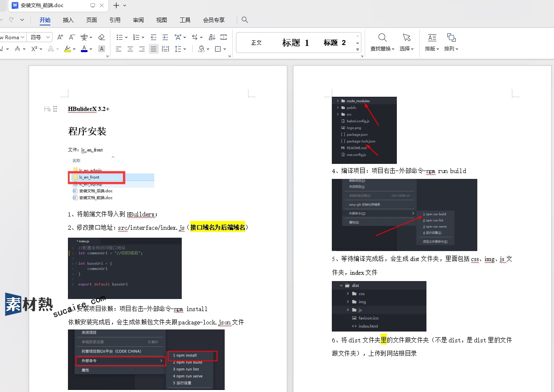Increase paragraph indent
Viewport: 554px width, 392px height.
(x=165, y=37)
